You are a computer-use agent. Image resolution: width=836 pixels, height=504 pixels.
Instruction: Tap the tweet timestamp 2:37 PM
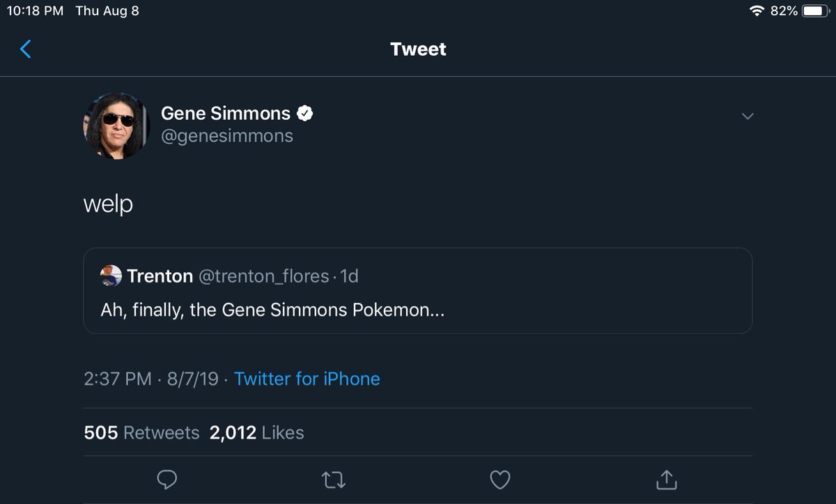pyautogui.click(x=117, y=379)
